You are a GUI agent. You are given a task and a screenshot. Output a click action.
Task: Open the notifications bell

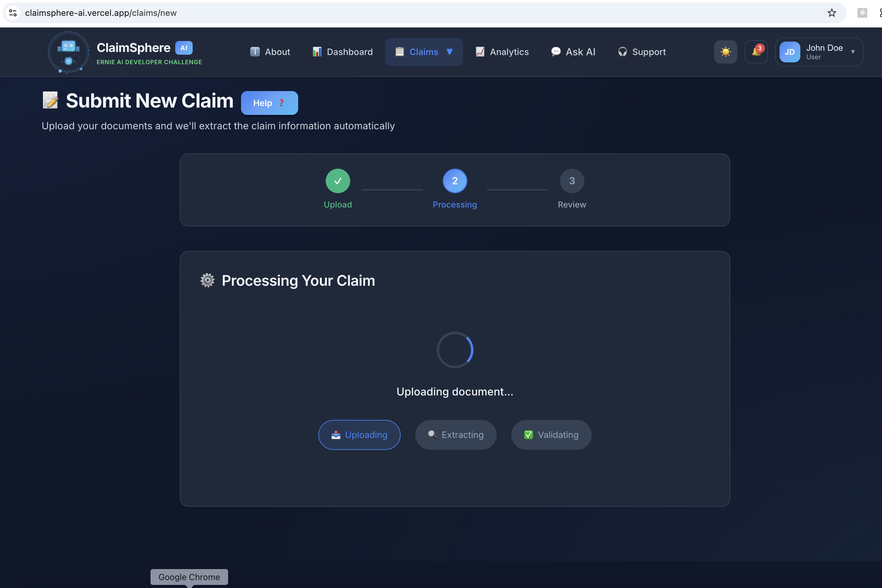756,52
